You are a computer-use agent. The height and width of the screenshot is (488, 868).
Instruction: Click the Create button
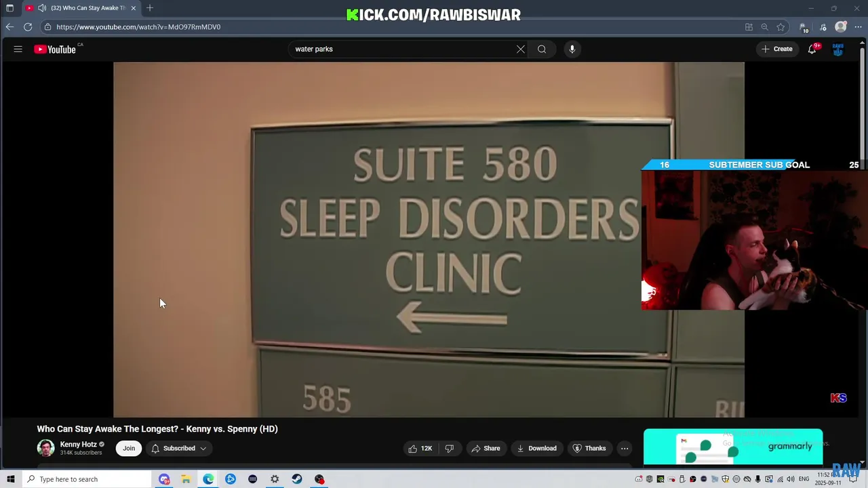click(777, 49)
